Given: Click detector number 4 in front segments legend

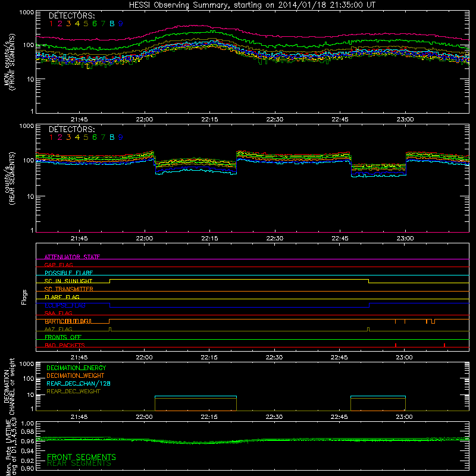Looking at the screenshot, I should pos(77,24).
